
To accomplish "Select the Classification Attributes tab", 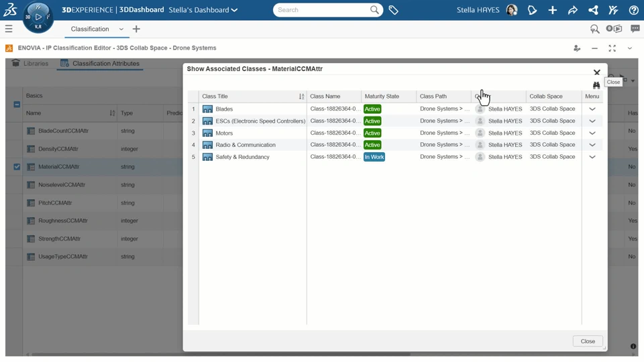I will (x=100, y=64).
